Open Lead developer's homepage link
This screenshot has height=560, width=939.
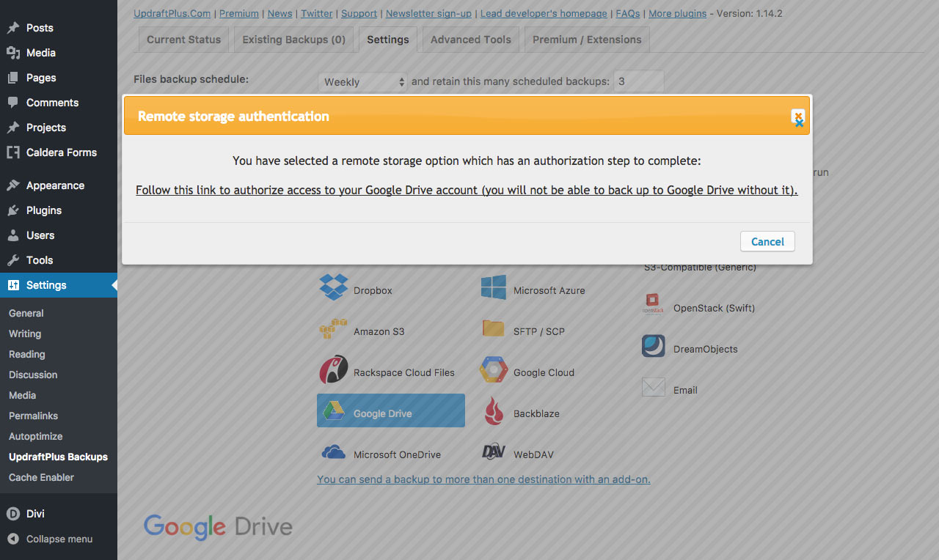544,13
